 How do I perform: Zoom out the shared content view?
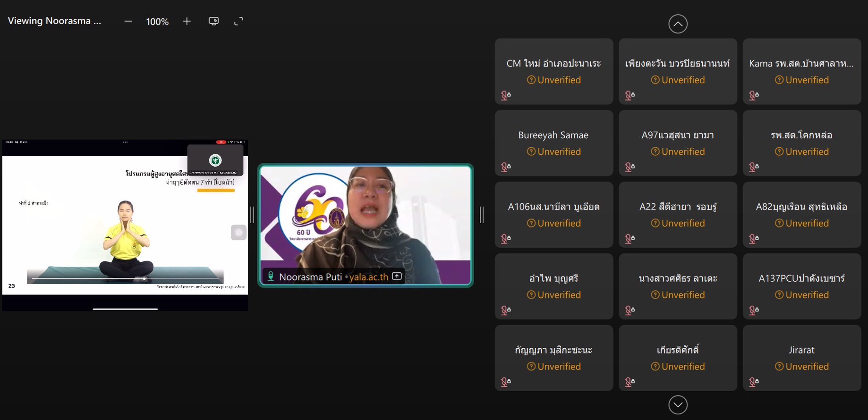coord(128,21)
